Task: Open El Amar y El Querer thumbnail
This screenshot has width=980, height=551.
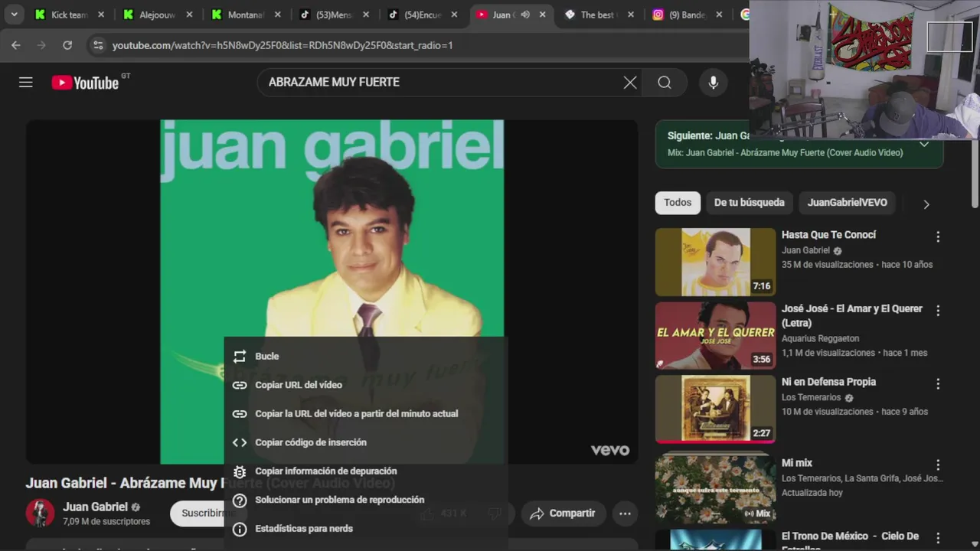Action: 715,336
